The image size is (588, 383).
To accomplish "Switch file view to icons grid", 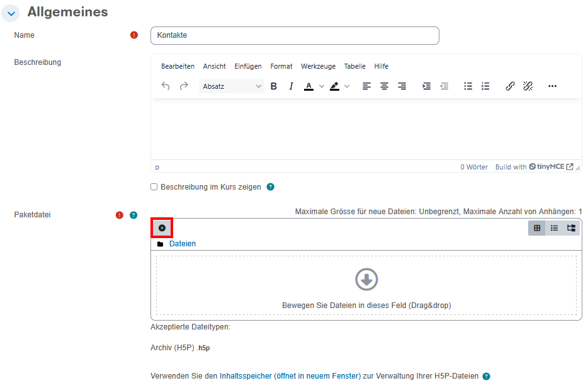I will pyautogui.click(x=537, y=228).
